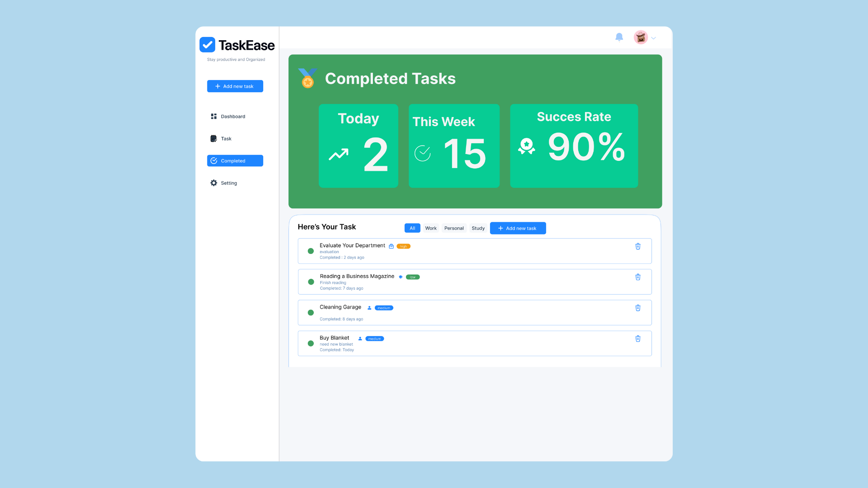
Task: Filter tasks by Work category
Action: (x=430, y=228)
